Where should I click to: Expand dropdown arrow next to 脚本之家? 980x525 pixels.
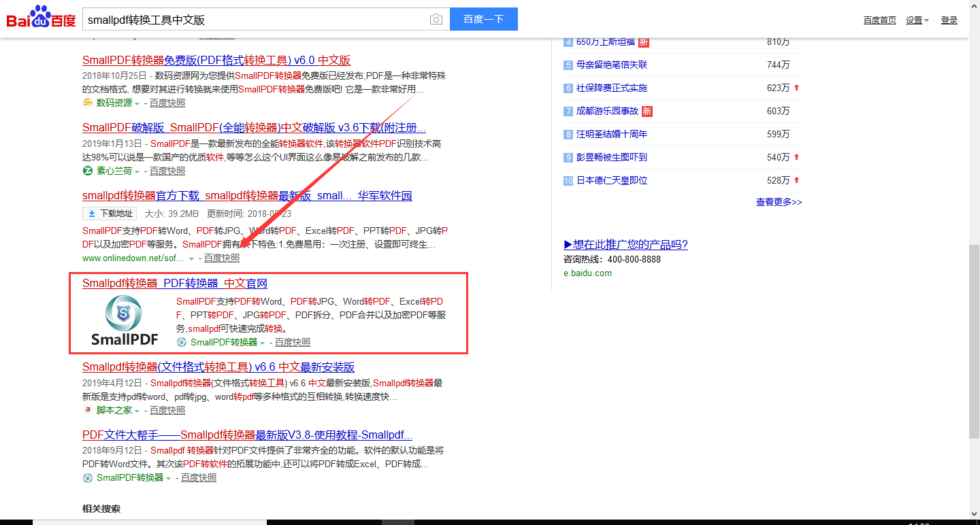point(137,411)
